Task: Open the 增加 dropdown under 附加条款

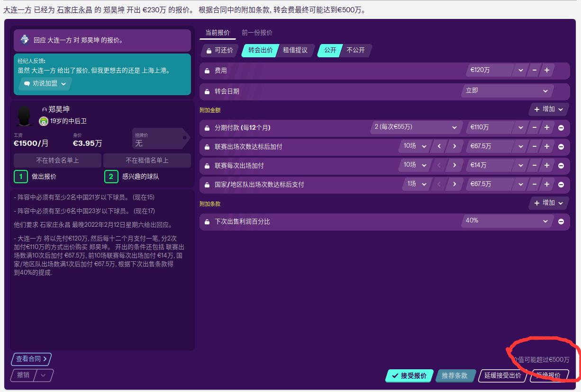Action: tap(548, 203)
